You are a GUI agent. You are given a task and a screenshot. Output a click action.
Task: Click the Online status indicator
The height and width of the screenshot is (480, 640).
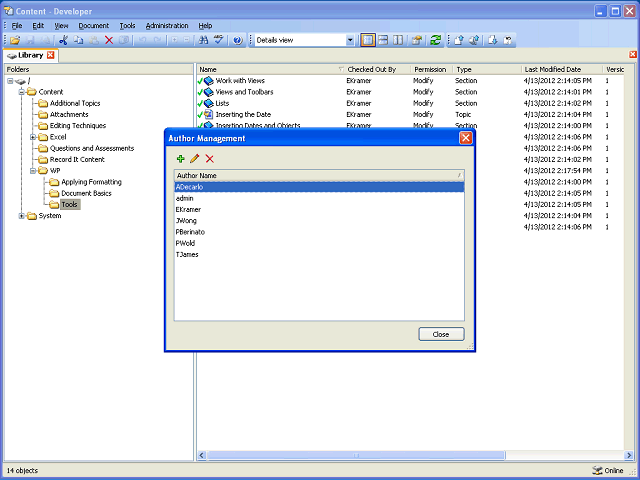(x=608, y=471)
